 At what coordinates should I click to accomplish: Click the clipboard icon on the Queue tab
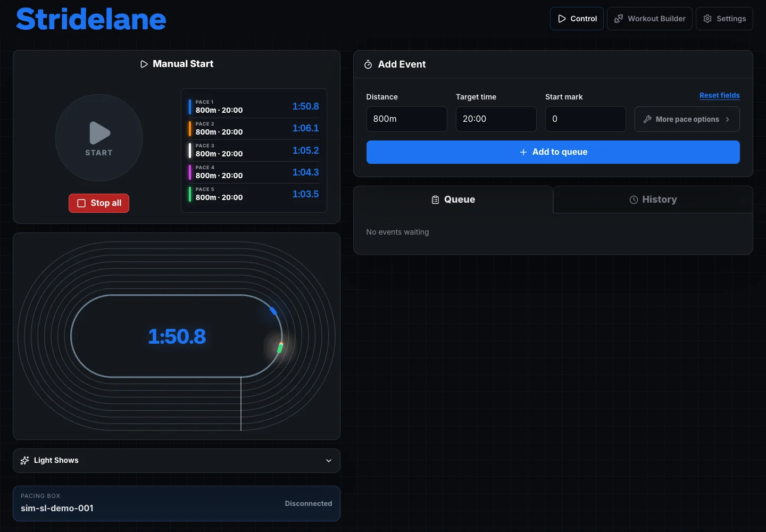click(435, 199)
